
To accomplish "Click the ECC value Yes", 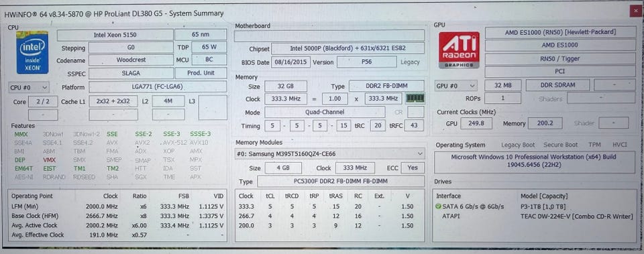I will (x=413, y=168).
